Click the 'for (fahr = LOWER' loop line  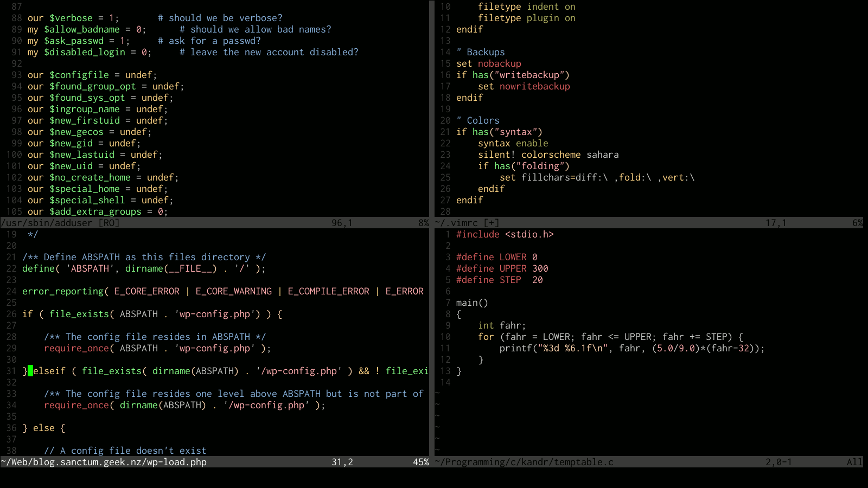point(610,337)
